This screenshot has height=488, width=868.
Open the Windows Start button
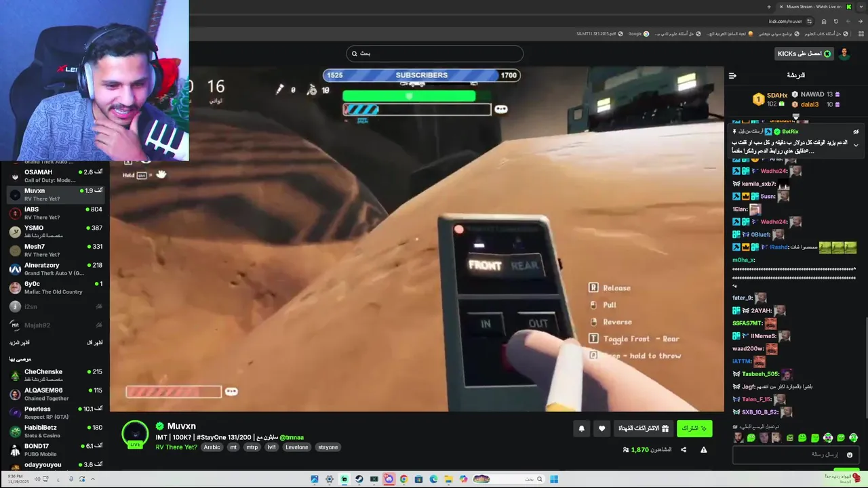554,479
